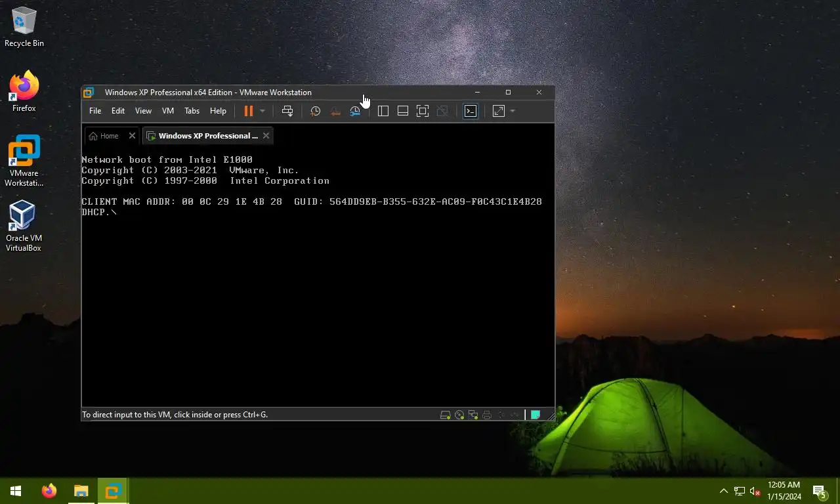Screen dimensions: 840x504
Task: Click the Recycle Bin desktop icon
Action: pos(24,28)
